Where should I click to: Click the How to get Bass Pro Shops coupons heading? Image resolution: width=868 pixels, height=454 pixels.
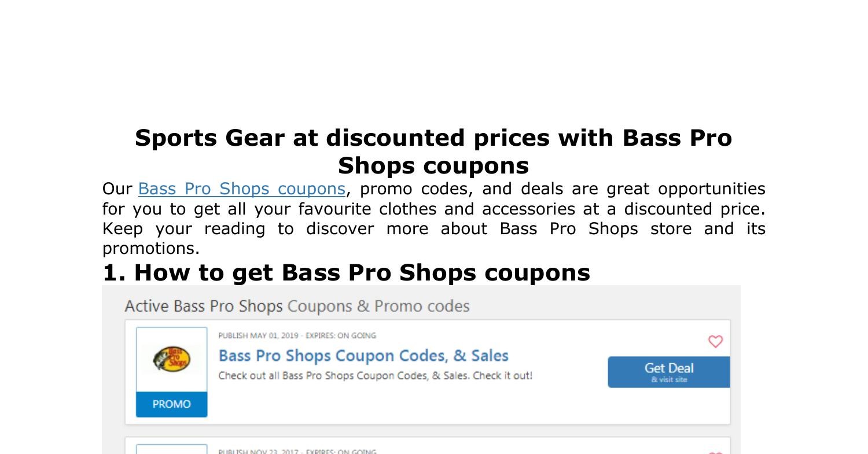click(x=346, y=272)
